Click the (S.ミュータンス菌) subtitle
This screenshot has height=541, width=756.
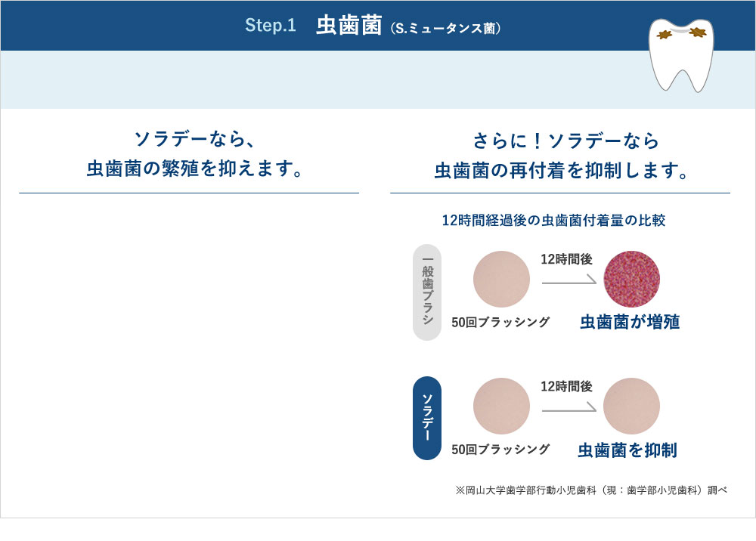[x=446, y=29]
